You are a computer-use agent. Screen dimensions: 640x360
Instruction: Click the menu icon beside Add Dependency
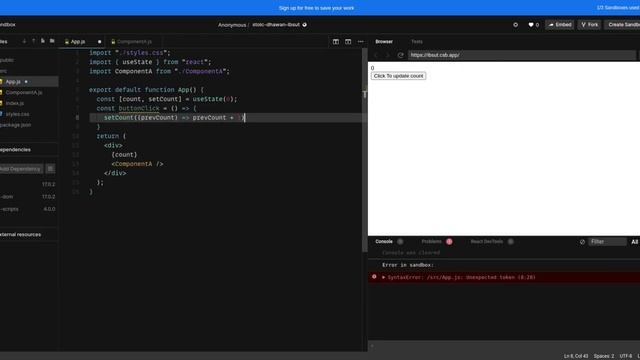coord(50,169)
